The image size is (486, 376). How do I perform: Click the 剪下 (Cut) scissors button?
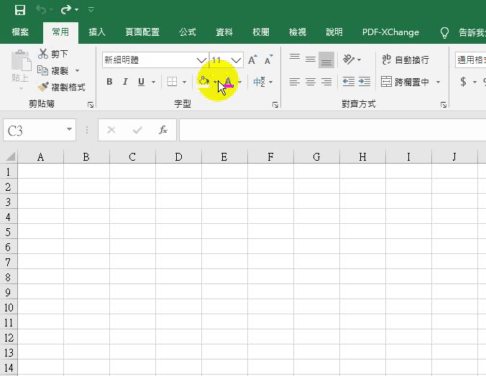(x=53, y=54)
